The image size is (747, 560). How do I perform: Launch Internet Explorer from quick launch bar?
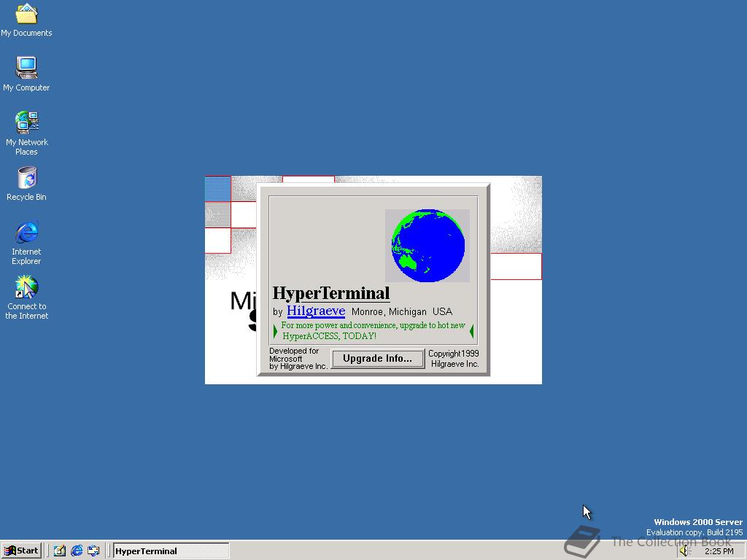(77, 551)
